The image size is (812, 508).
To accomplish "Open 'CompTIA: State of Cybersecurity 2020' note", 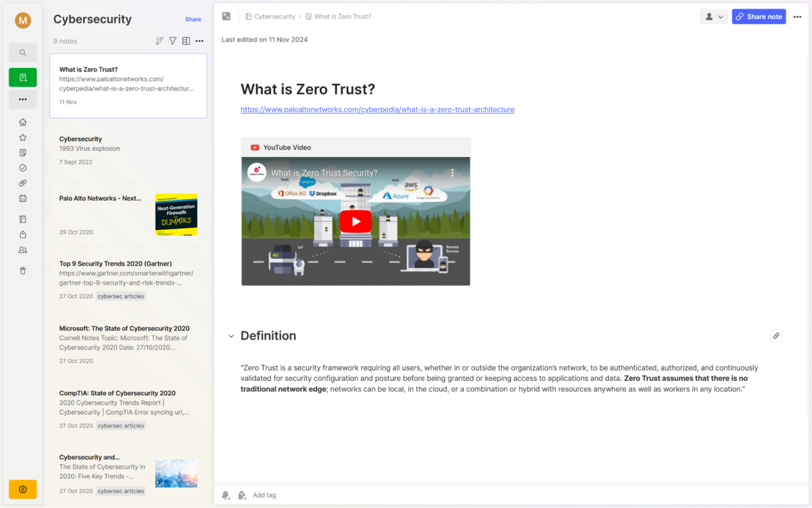I will coord(128,409).
